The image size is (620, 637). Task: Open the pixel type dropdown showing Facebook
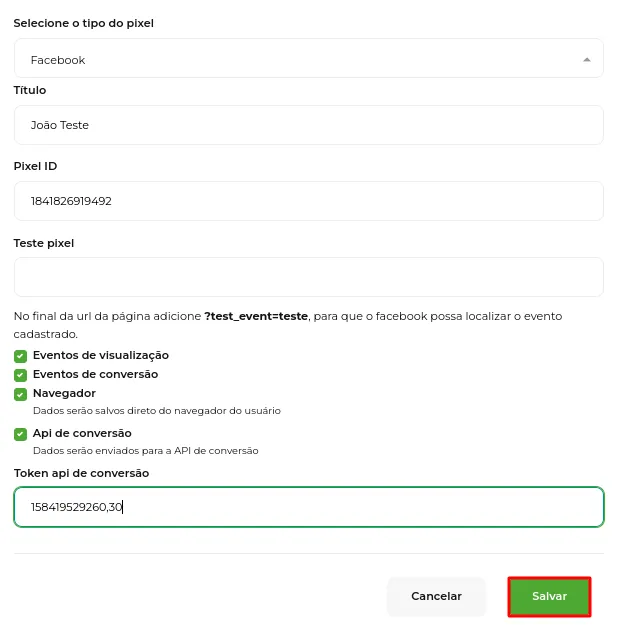[x=309, y=58]
